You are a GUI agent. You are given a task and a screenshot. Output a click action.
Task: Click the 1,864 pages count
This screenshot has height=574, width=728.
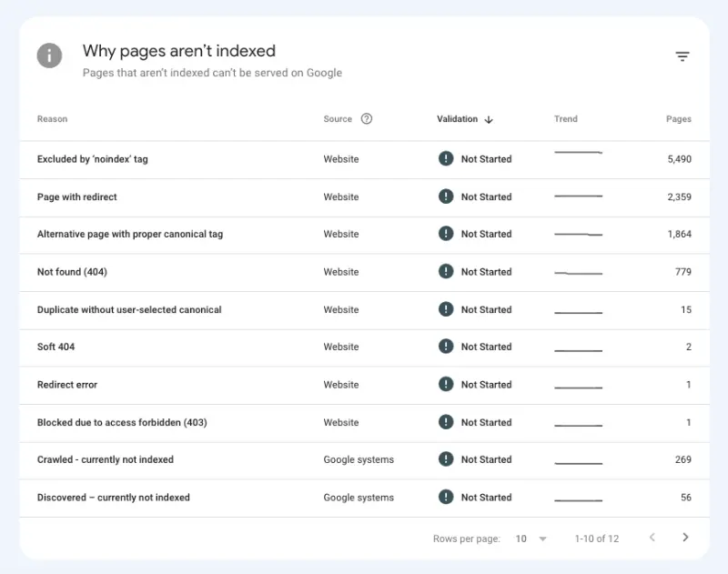coord(679,234)
